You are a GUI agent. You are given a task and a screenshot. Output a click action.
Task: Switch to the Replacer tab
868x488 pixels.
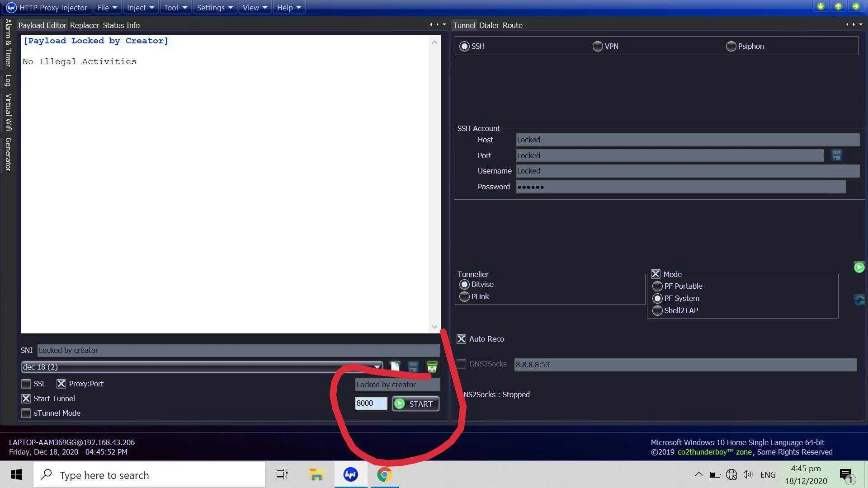tap(85, 25)
